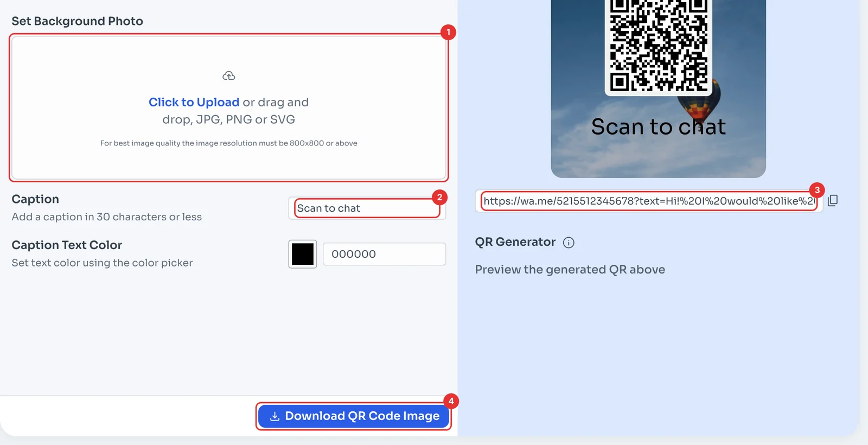
Task: Click the info icon beside QR Generator
Action: click(569, 243)
